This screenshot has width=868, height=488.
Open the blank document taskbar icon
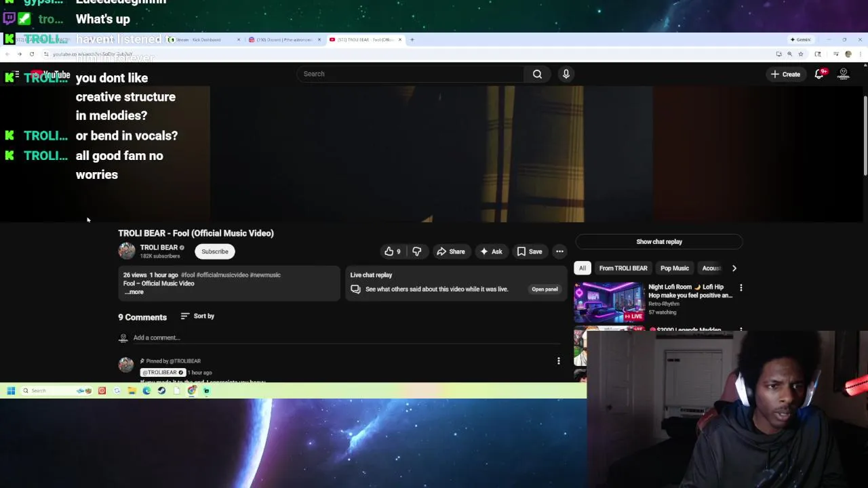[x=176, y=390]
